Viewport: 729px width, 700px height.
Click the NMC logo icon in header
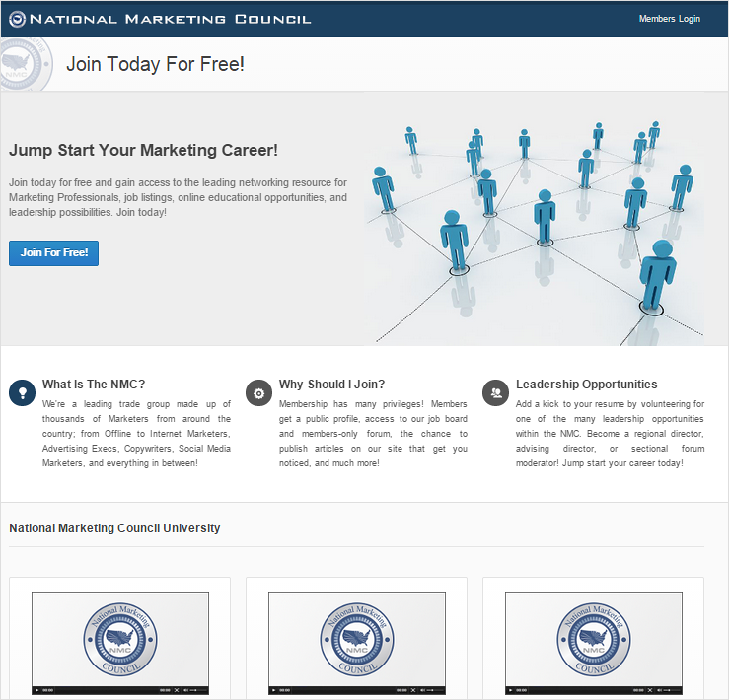click(18, 19)
